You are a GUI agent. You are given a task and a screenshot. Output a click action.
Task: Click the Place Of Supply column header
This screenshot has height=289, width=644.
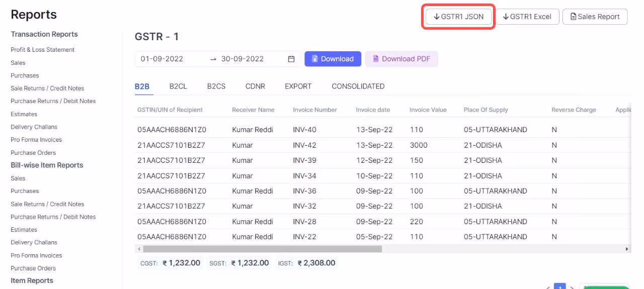point(486,110)
